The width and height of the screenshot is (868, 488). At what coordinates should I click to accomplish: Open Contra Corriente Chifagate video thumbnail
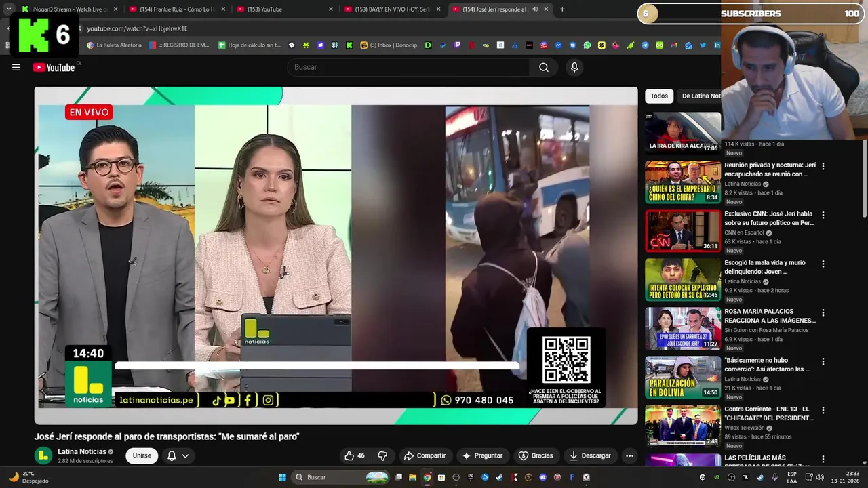point(682,426)
